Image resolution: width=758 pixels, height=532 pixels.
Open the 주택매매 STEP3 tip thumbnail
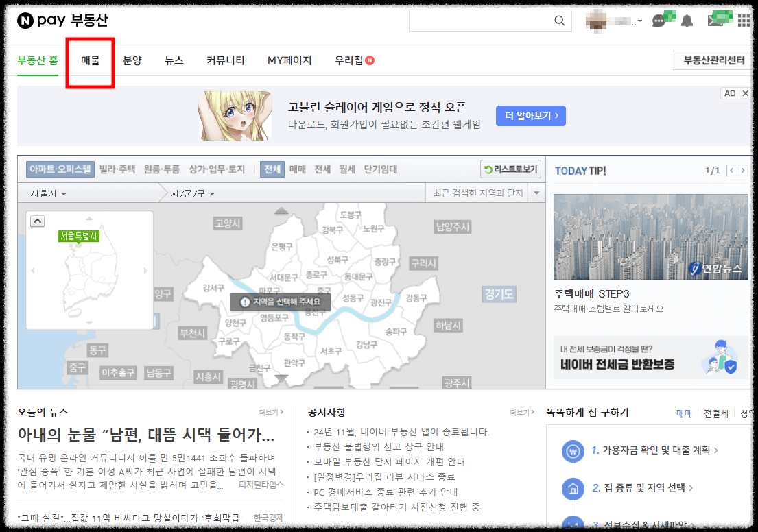tap(651, 237)
